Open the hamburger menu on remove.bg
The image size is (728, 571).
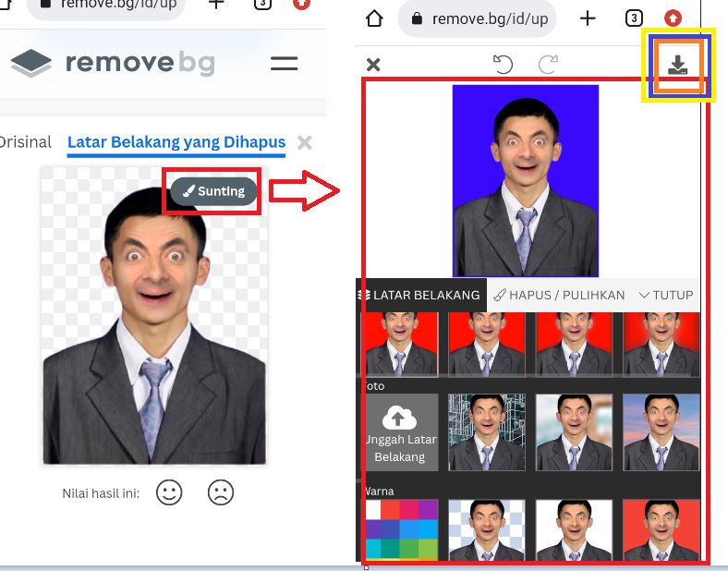[285, 64]
